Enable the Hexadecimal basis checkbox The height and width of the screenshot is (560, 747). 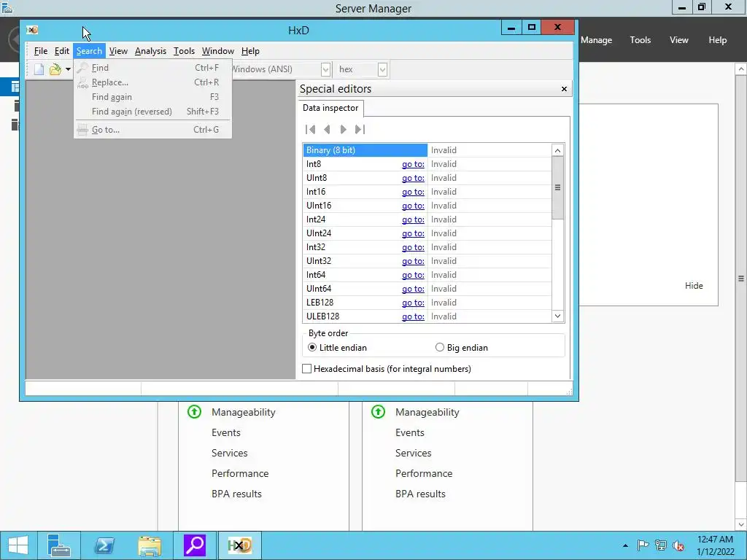click(307, 369)
